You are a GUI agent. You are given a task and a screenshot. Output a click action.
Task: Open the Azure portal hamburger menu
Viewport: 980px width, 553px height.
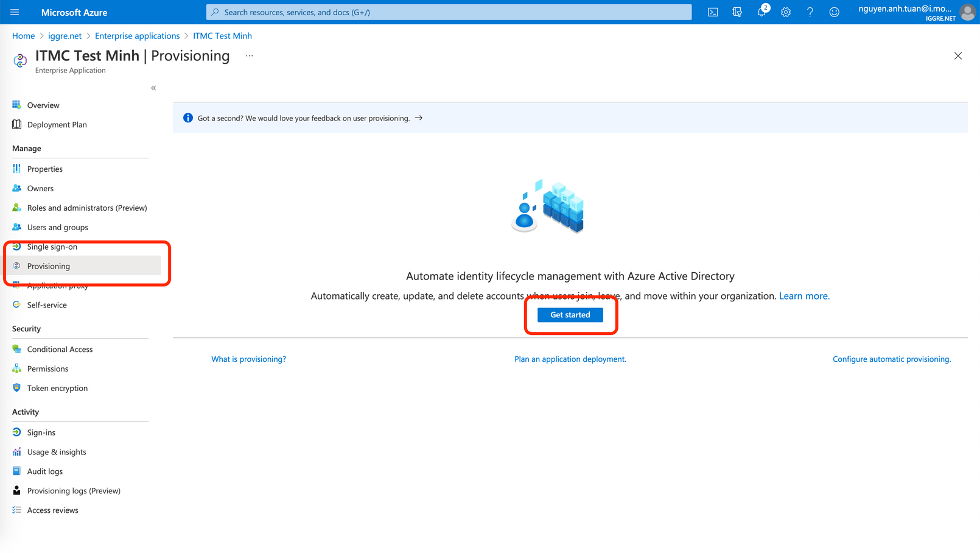15,12
